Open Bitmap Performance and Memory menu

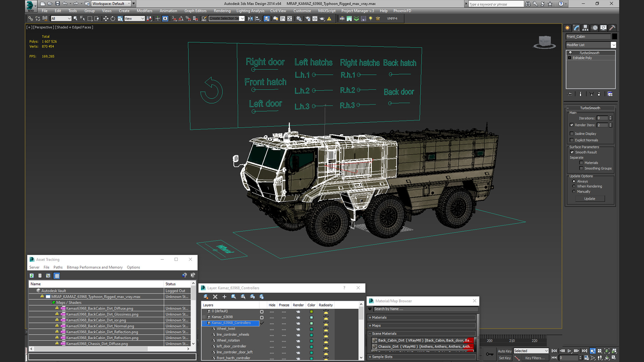pos(95,267)
